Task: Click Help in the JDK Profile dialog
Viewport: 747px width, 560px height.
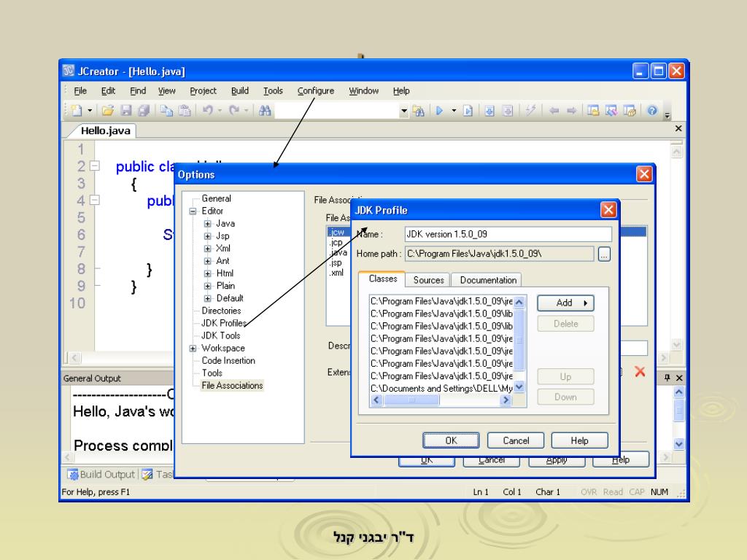Action: click(579, 440)
